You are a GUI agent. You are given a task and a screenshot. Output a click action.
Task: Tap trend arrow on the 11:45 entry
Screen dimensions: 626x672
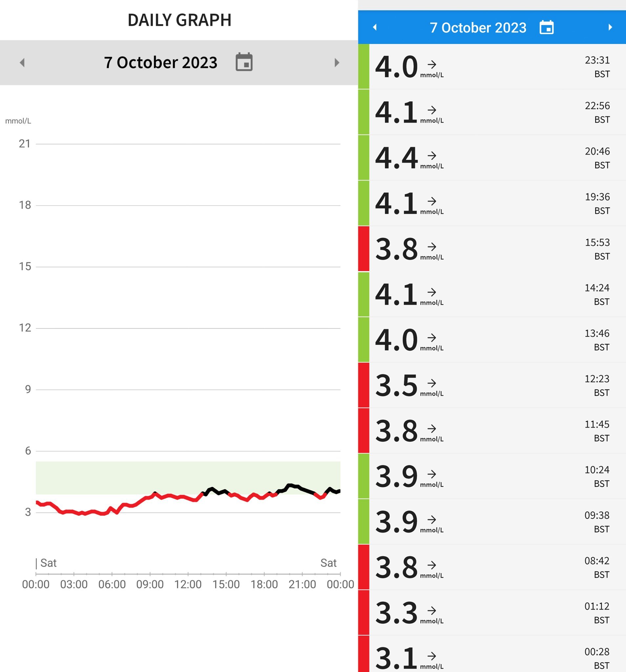point(432,429)
